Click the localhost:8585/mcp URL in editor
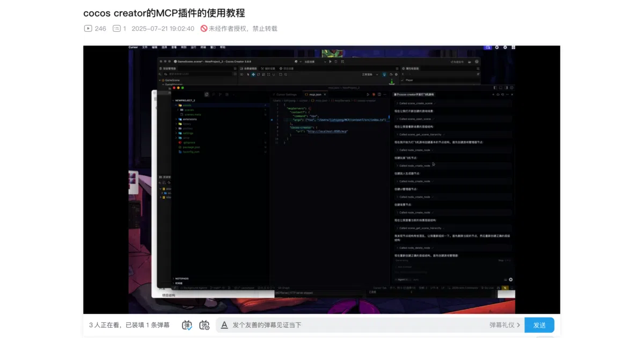Screen dimensions: 644x338 (x=327, y=131)
